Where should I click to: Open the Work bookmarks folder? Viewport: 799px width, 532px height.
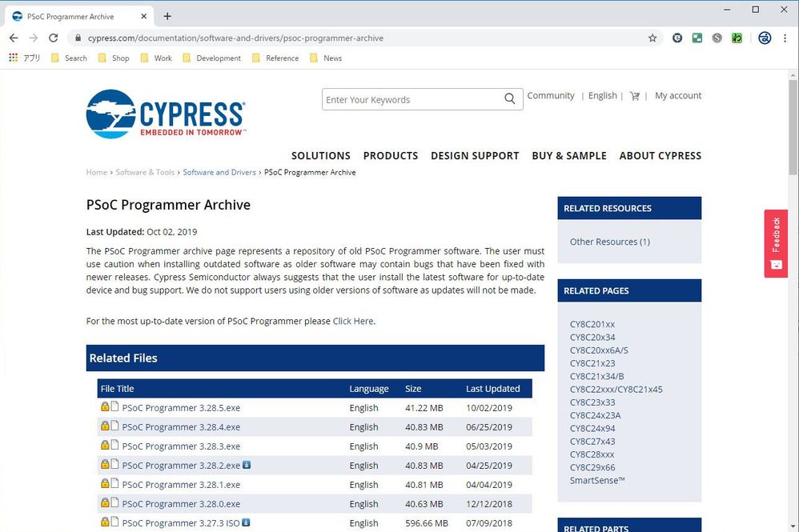click(156, 58)
